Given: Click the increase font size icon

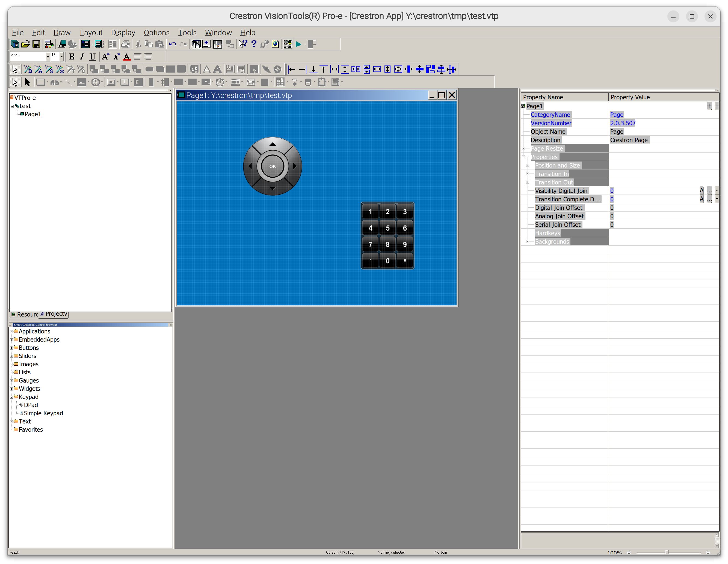Looking at the screenshot, I should point(105,57).
